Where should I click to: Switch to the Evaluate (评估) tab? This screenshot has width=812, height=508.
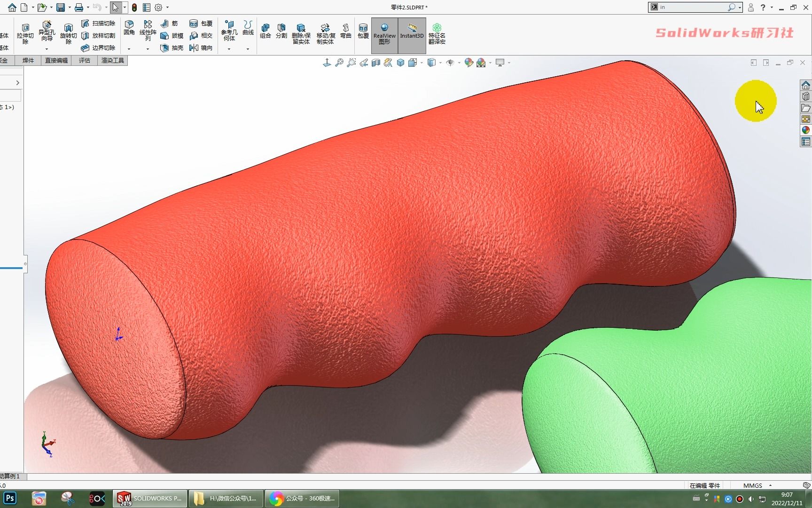[x=85, y=60]
